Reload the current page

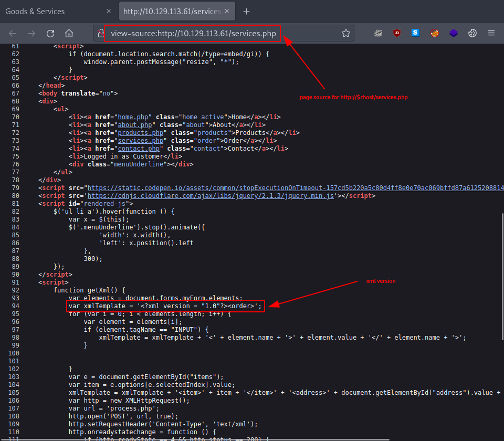tap(50, 33)
